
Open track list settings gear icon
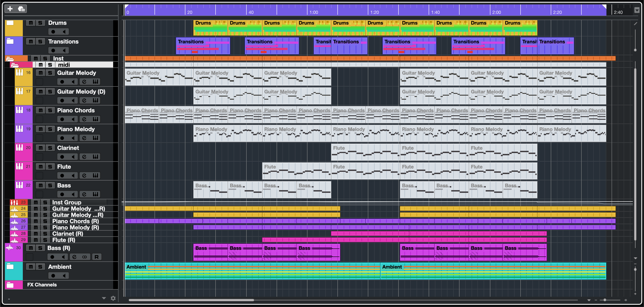[113, 298]
